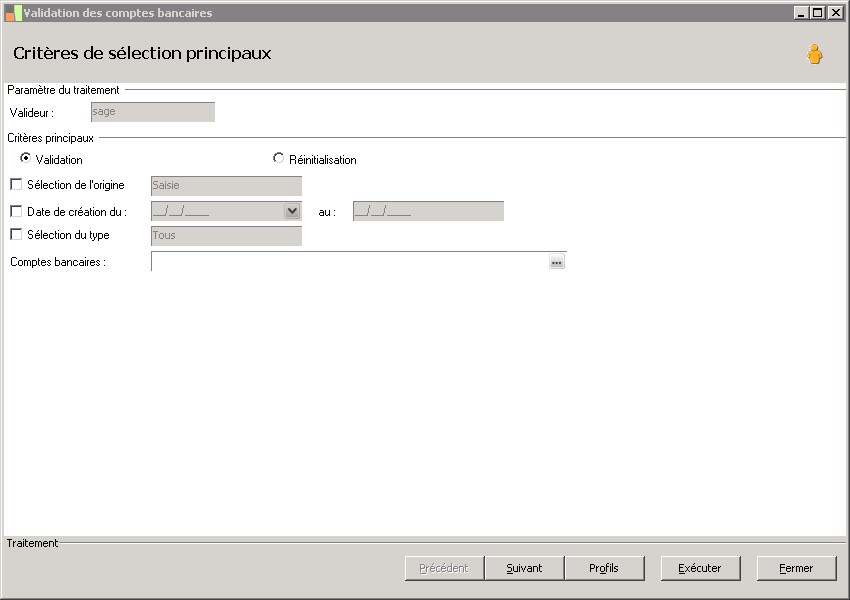Enable the Sélection de l'origine checkbox
The width and height of the screenshot is (850, 600).
(16, 185)
